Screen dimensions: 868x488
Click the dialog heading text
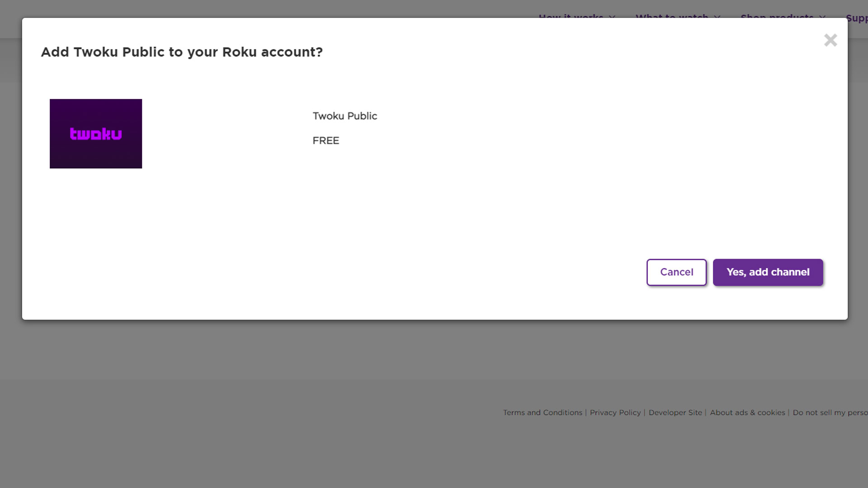coord(182,52)
